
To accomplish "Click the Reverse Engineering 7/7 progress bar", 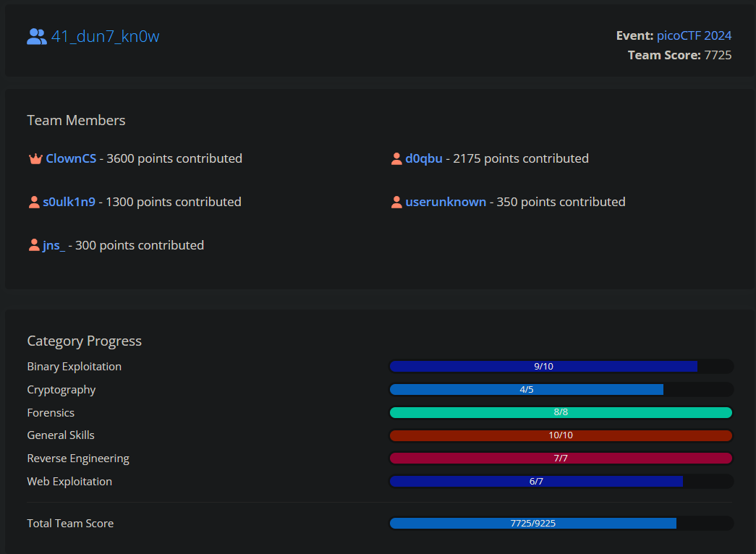I will click(561, 458).
